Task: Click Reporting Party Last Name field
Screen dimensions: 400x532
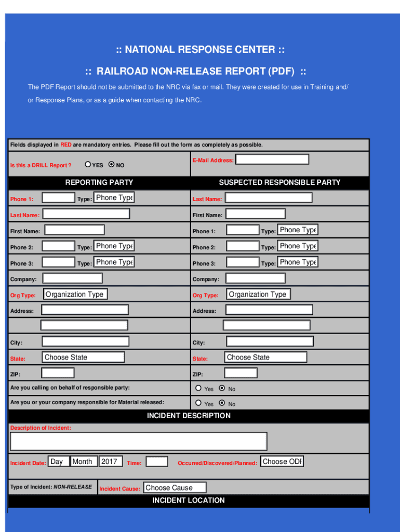Action: (86, 214)
